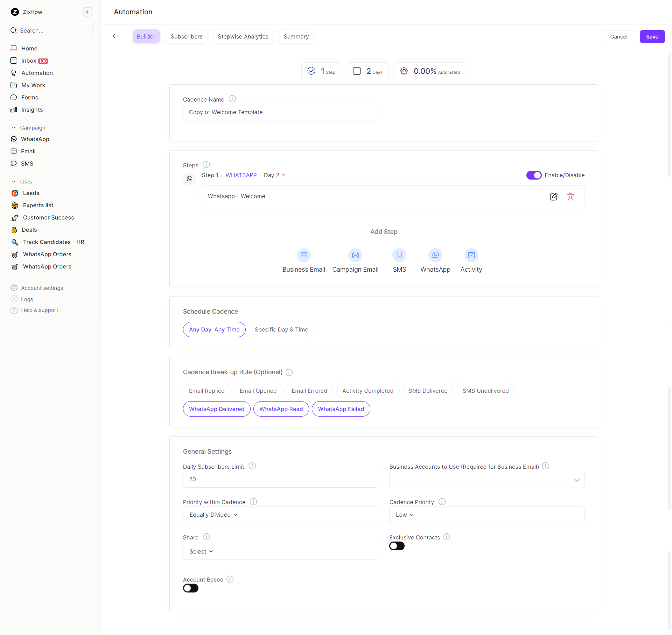Add an SMS step icon
672x635 pixels.
tap(399, 255)
